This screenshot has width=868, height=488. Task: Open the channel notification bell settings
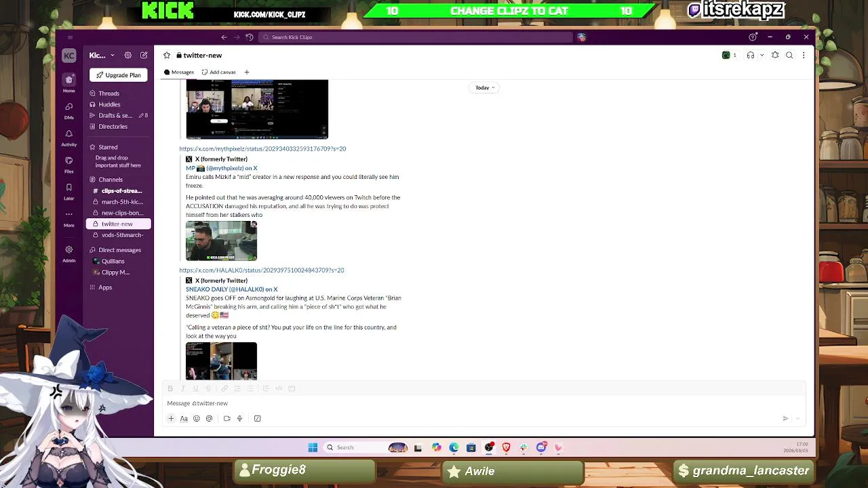point(775,56)
